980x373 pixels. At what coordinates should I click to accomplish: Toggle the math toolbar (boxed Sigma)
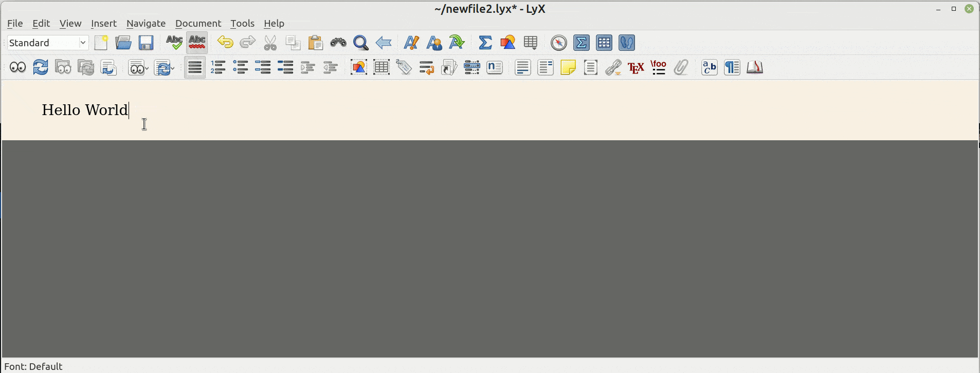click(582, 43)
